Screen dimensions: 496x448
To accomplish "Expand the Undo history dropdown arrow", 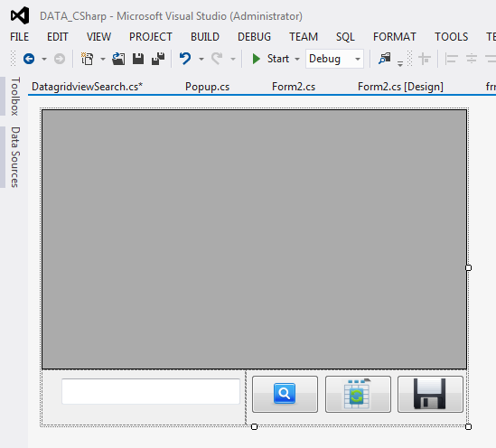I will 201,59.
